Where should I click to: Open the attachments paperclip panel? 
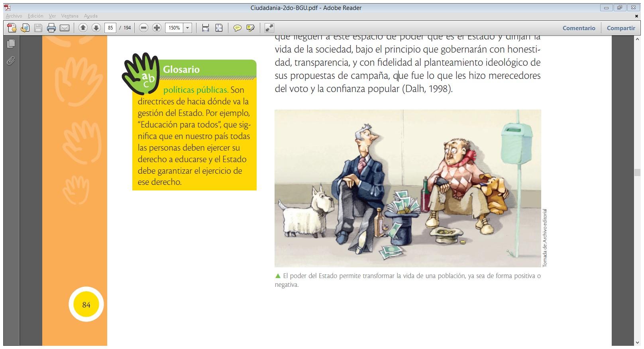[x=11, y=61]
